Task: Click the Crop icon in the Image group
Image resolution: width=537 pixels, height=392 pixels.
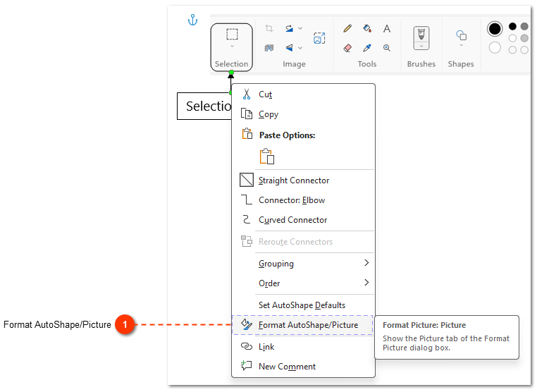Action: [269, 28]
